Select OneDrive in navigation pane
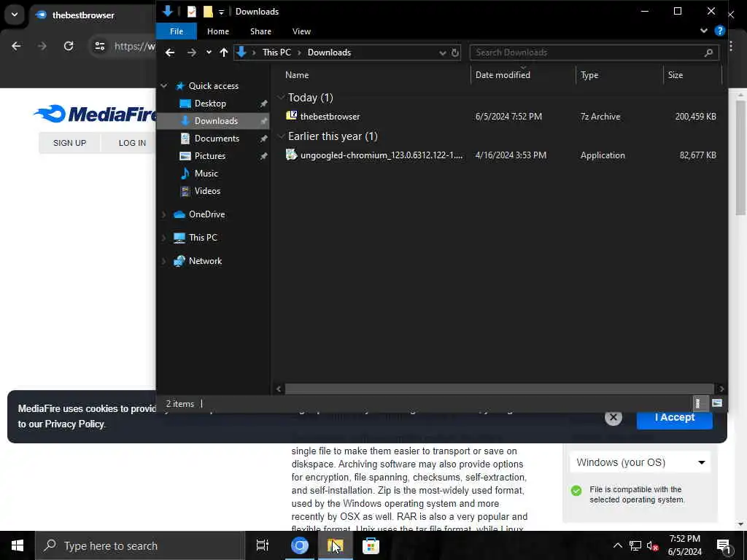Viewport: 747px width, 560px height. [x=206, y=214]
